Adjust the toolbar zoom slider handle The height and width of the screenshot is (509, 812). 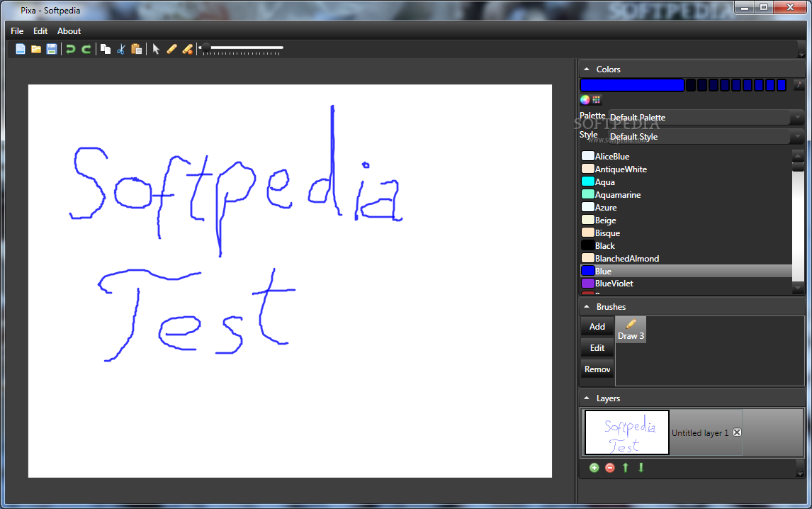pos(206,47)
